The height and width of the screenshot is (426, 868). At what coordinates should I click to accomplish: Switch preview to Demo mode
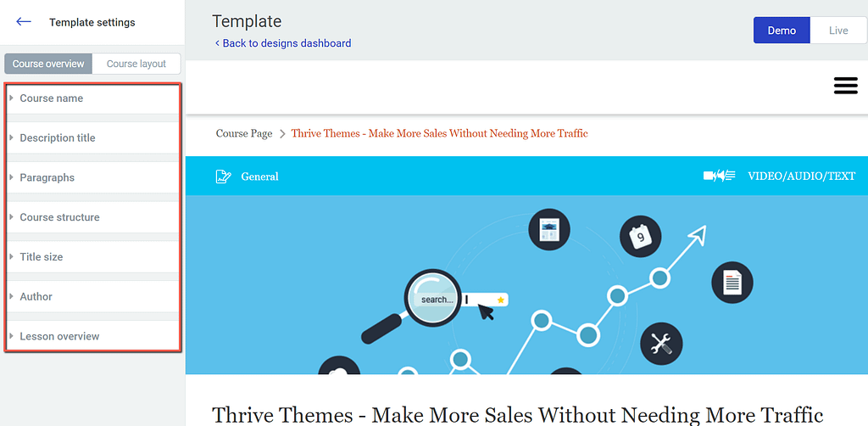(781, 31)
